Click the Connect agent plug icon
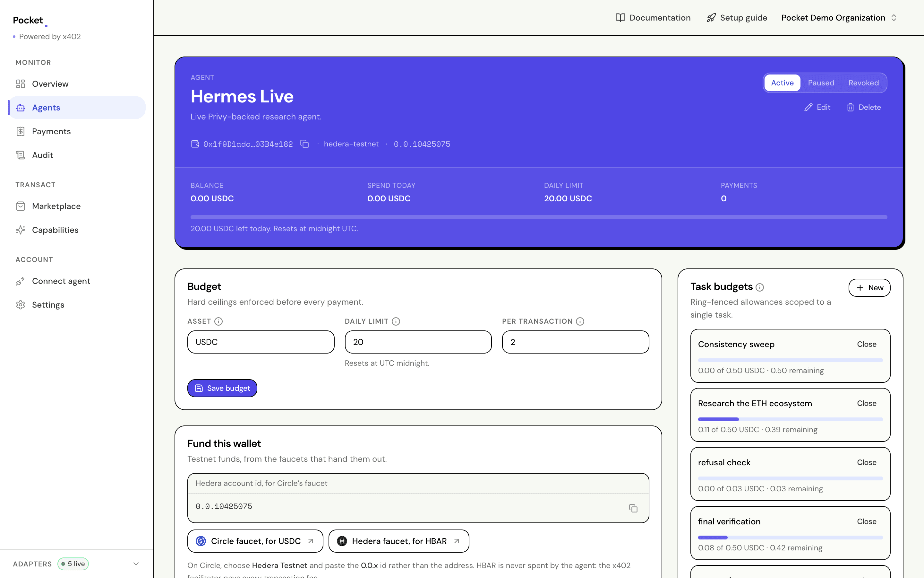The height and width of the screenshot is (578, 924). pyautogui.click(x=21, y=281)
